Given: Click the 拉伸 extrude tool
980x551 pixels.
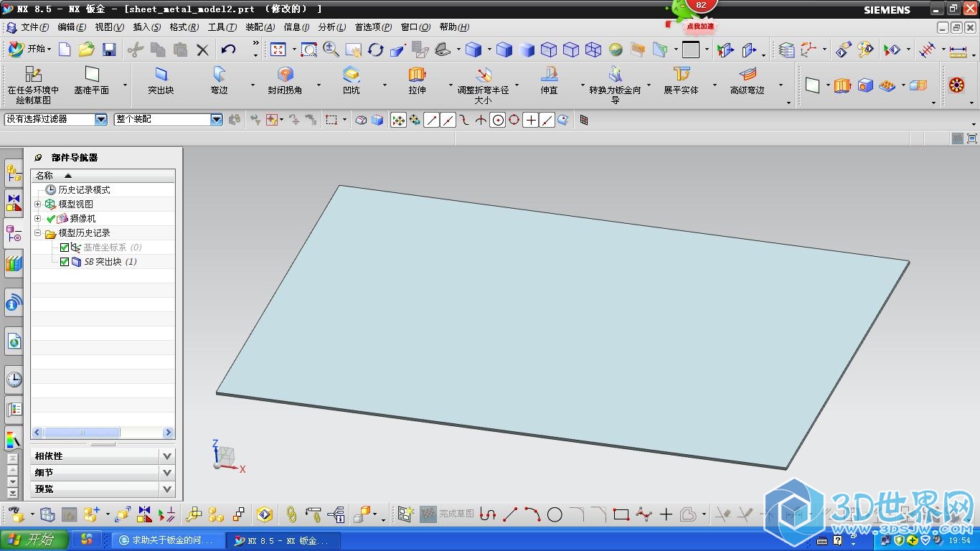Looking at the screenshot, I should pos(417,82).
